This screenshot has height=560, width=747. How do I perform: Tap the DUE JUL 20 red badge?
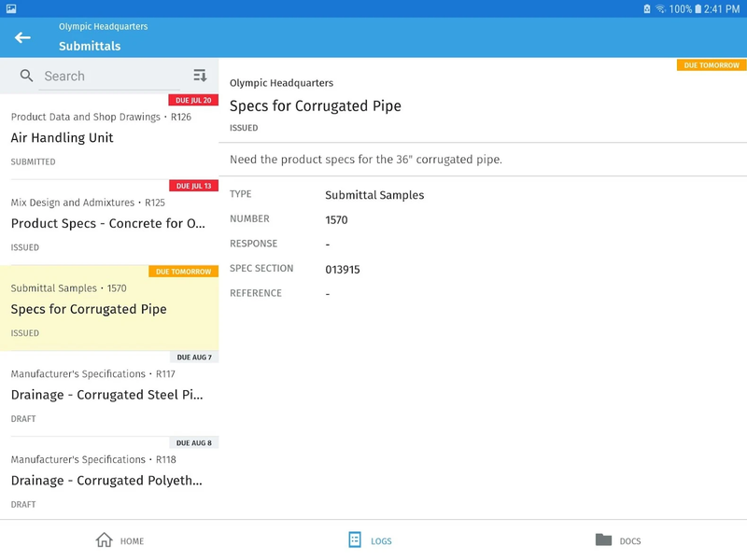(x=193, y=100)
